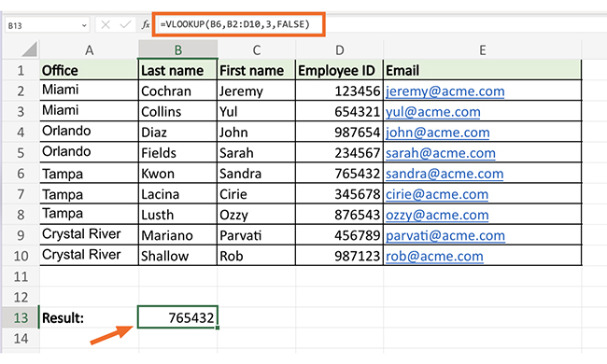Select the 987654 Employee ID cell
Screen dimensions: 607x364
[340, 132]
